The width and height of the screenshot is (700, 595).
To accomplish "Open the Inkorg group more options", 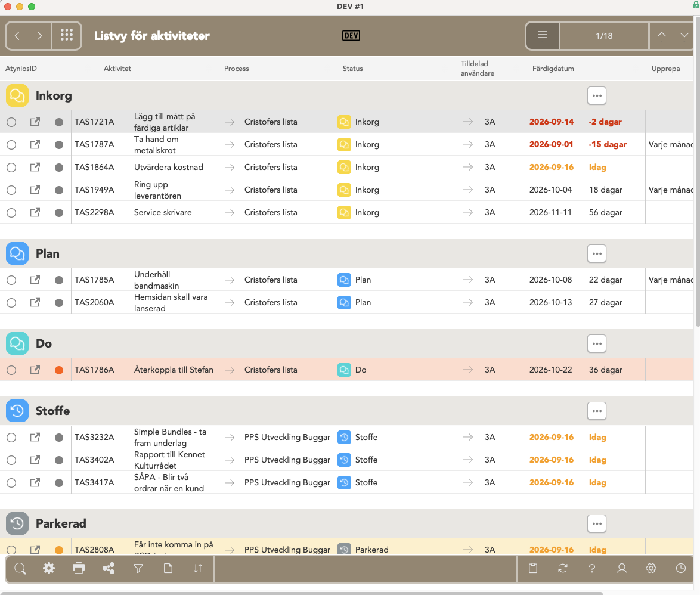I will tap(597, 95).
